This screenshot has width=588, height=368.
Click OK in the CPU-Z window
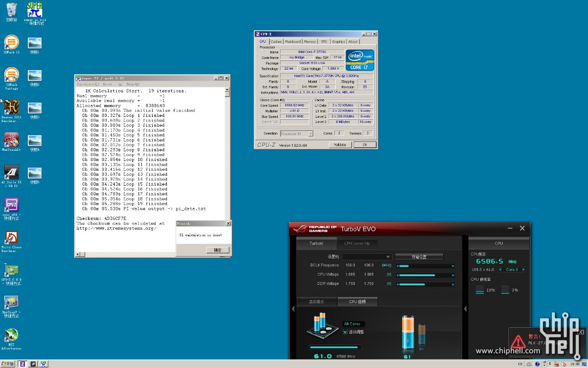[365, 145]
